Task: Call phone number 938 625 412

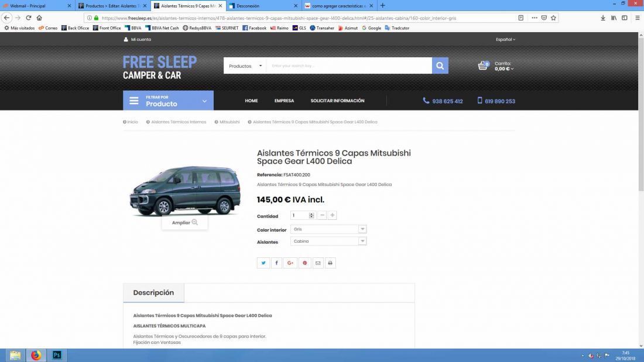Action: click(443, 101)
